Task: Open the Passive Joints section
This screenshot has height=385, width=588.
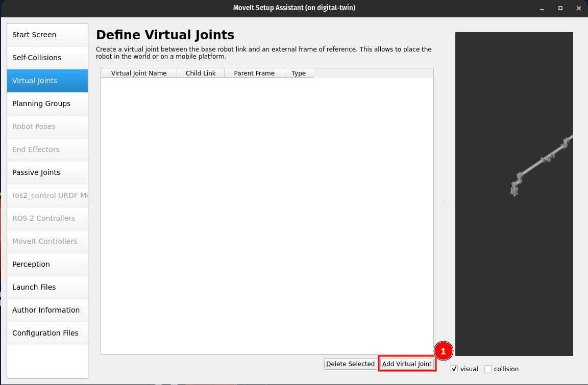Action: 47,172
